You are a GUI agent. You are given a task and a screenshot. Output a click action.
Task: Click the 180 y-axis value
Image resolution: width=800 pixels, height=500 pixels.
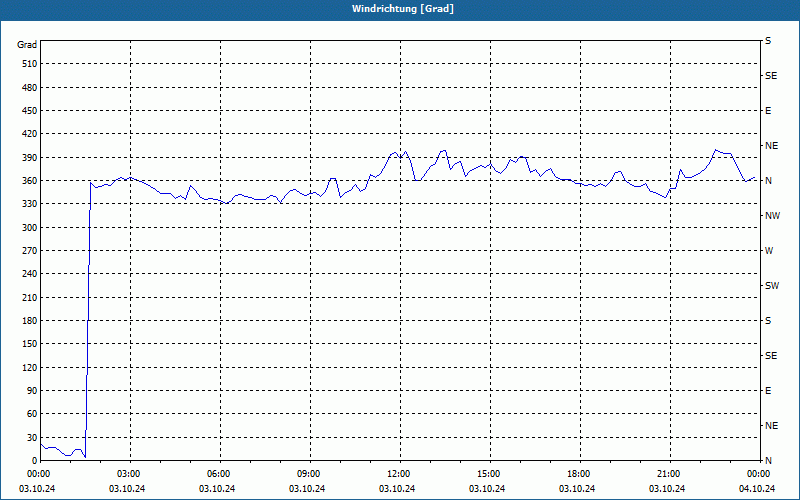[x=30, y=321]
